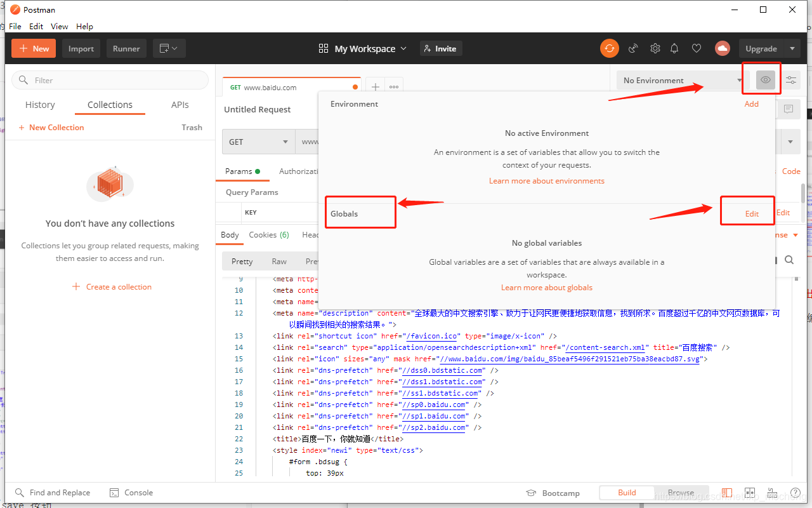The width and height of the screenshot is (812, 508).
Task: Open Bootcamp
Action: click(553, 493)
